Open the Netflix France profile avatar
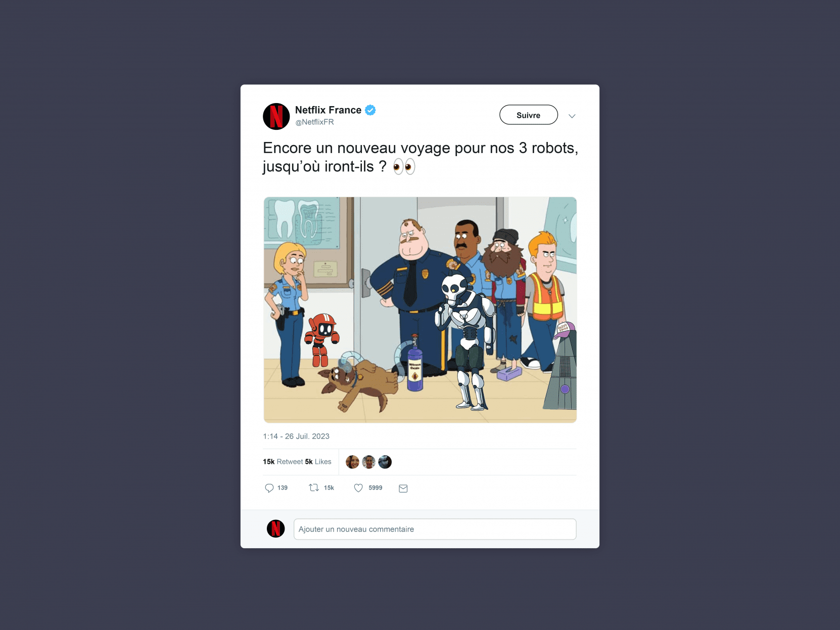The width and height of the screenshot is (840, 630). point(276,116)
